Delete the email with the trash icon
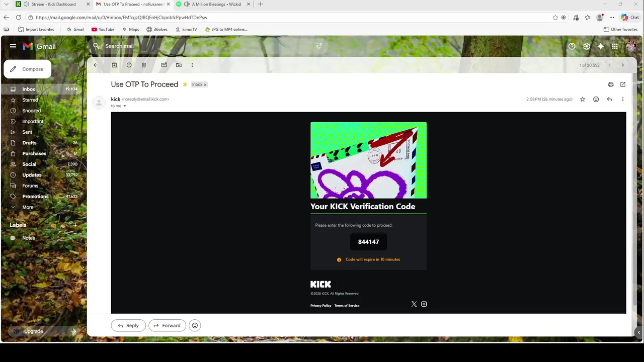 pyautogui.click(x=144, y=65)
